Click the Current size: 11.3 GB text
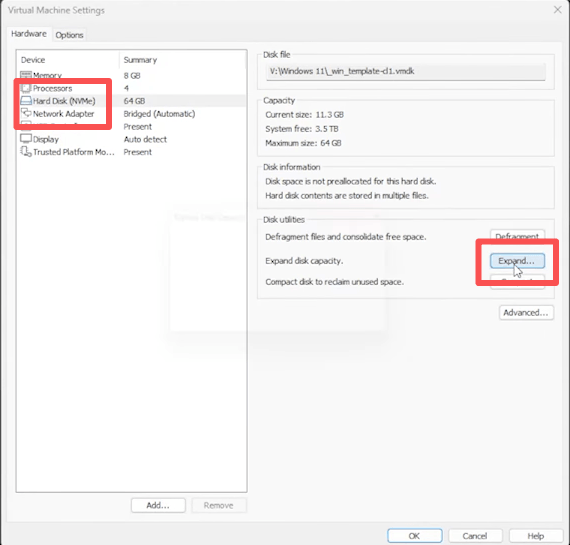 tap(304, 115)
